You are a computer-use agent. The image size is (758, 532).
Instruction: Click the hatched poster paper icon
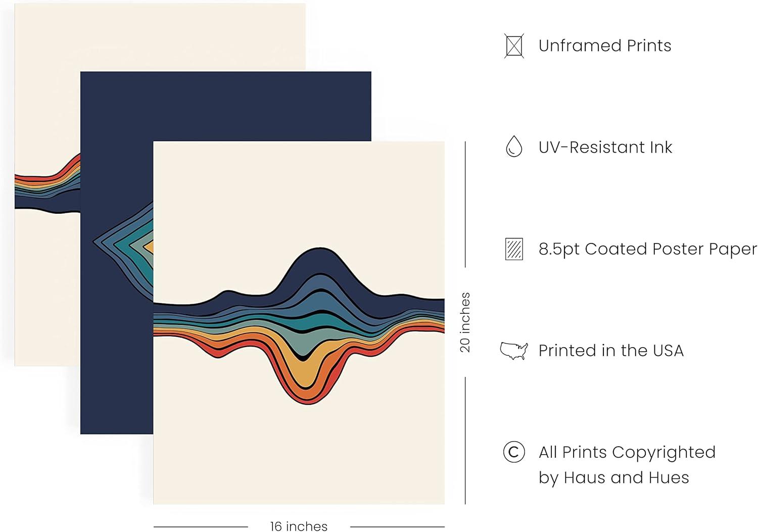(514, 249)
